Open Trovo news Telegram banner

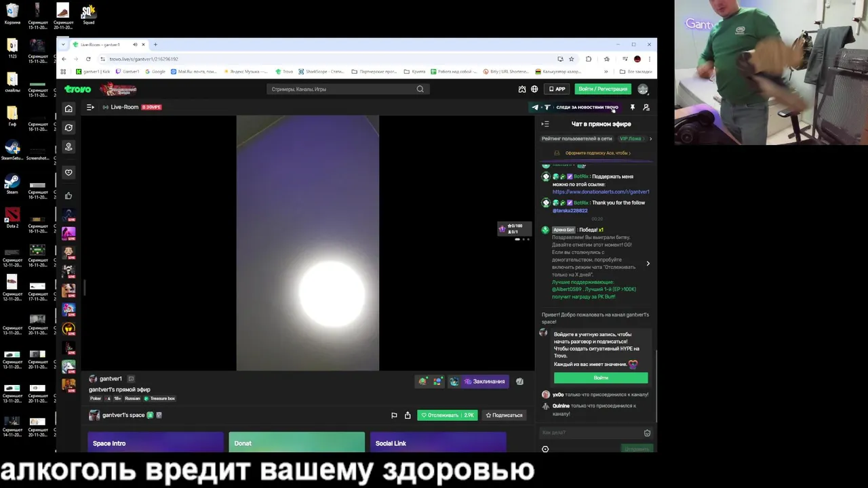575,107
